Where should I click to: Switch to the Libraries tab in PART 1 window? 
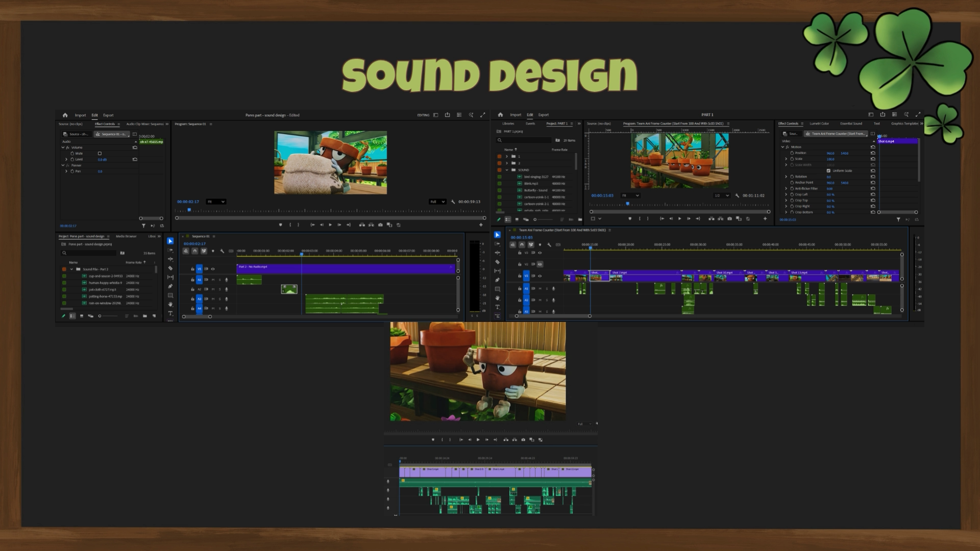click(x=508, y=123)
